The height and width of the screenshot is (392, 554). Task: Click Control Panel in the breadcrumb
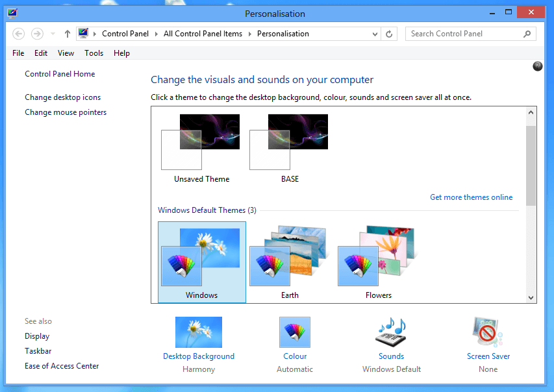125,34
